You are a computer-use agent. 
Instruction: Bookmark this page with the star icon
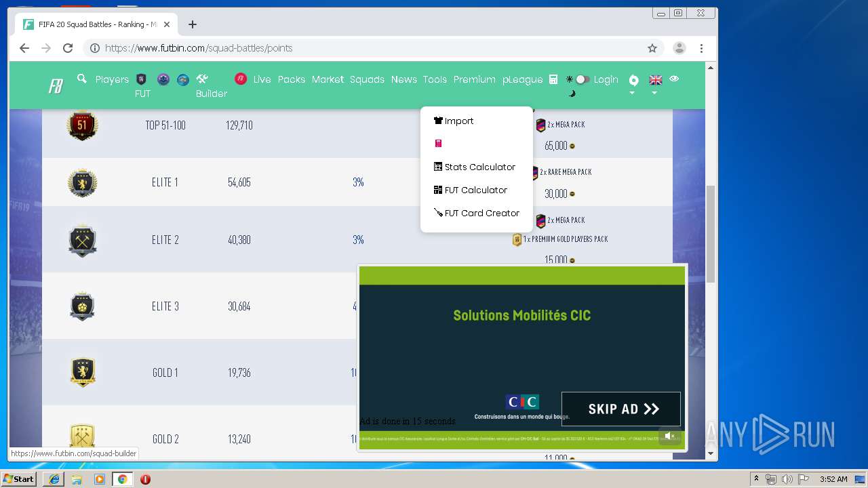[x=652, y=48]
